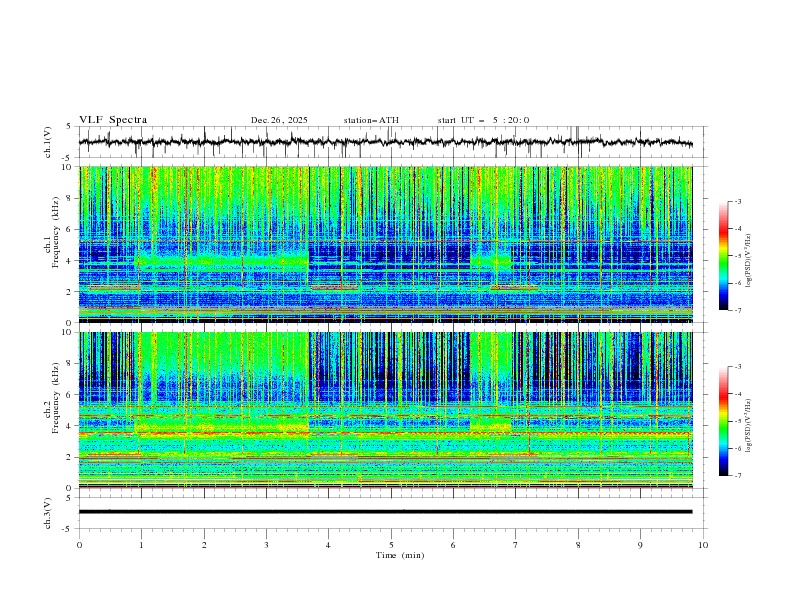
Task: Click the -7 value on lower colorbar
Action: [x=738, y=476]
